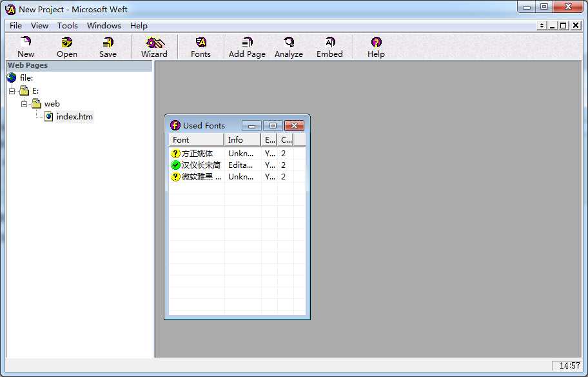
Task: Click the globe icon beside file:
Action: 12,77
